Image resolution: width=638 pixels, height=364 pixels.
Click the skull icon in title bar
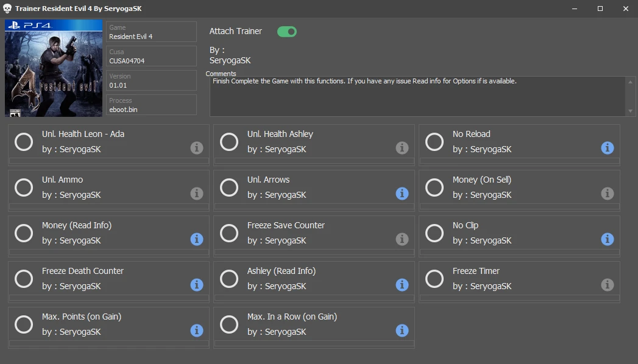pyautogui.click(x=8, y=9)
